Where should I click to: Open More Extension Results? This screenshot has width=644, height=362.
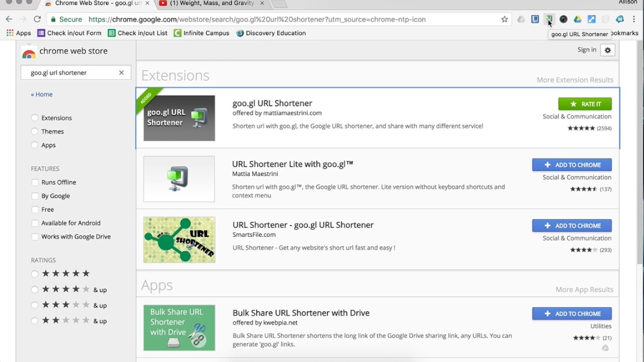(x=575, y=80)
